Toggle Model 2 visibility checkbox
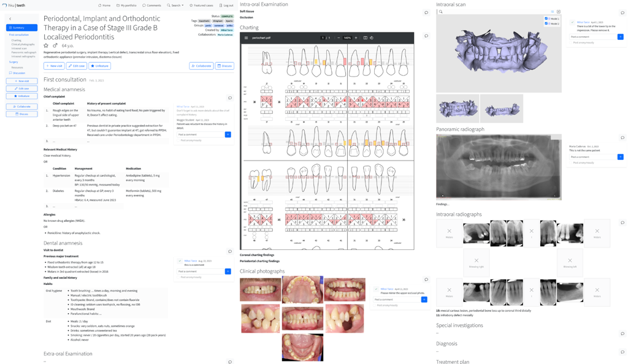This screenshot has height=364, width=628. 546,24
